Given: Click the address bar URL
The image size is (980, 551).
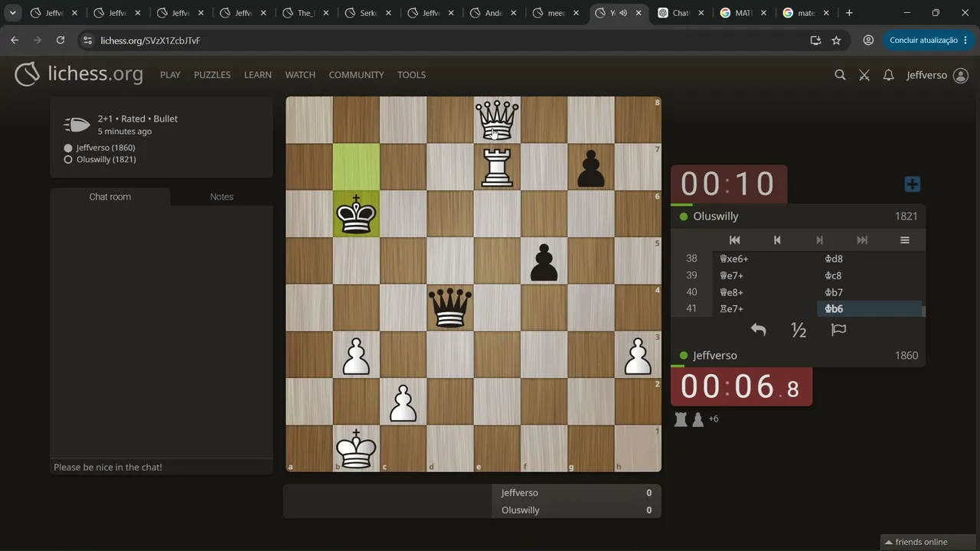Looking at the screenshot, I should [150, 41].
